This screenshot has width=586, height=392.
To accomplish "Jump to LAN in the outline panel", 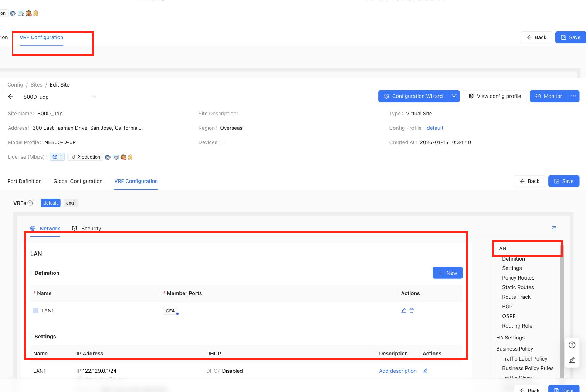I will [501, 249].
